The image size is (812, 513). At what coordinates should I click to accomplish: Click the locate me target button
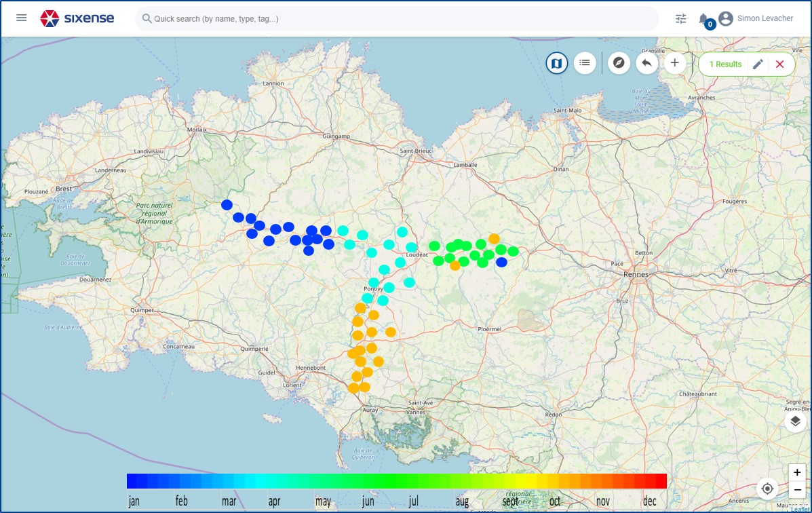click(767, 489)
